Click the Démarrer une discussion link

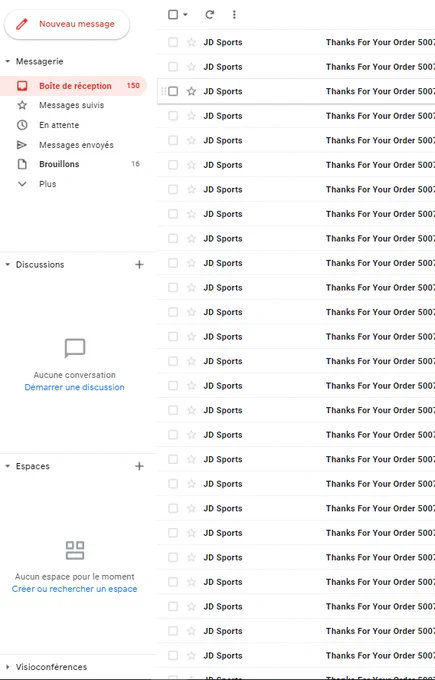74,387
